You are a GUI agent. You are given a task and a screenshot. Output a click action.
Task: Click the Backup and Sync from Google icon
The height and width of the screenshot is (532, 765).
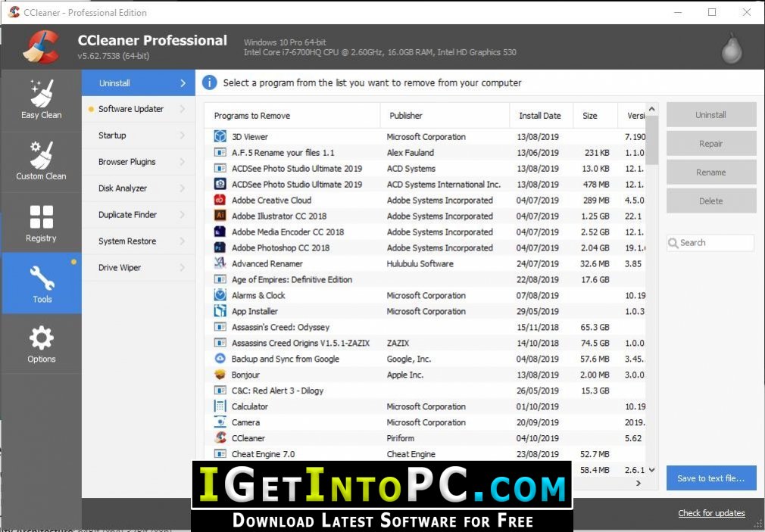tap(220, 359)
